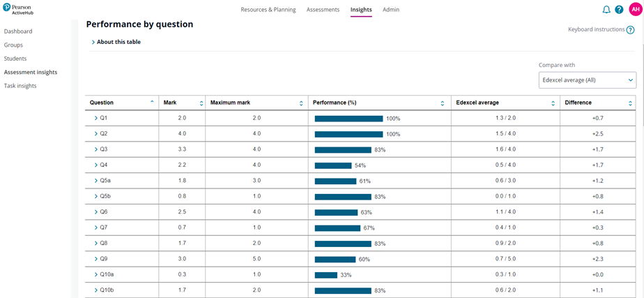Open the Compare with dropdown
The height and width of the screenshot is (298, 644).
click(x=587, y=80)
